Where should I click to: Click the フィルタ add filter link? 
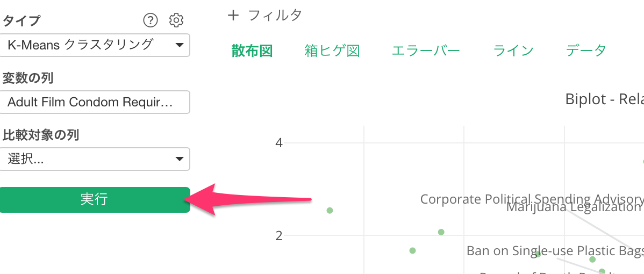276,16
